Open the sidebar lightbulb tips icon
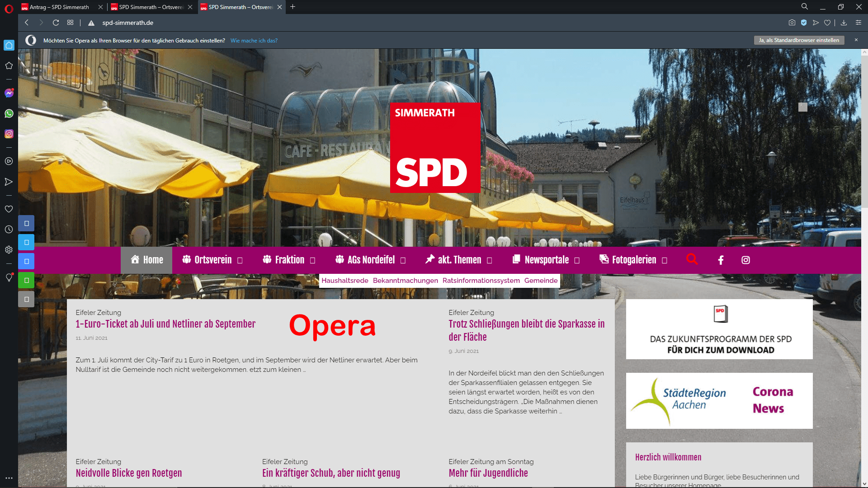 9,277
